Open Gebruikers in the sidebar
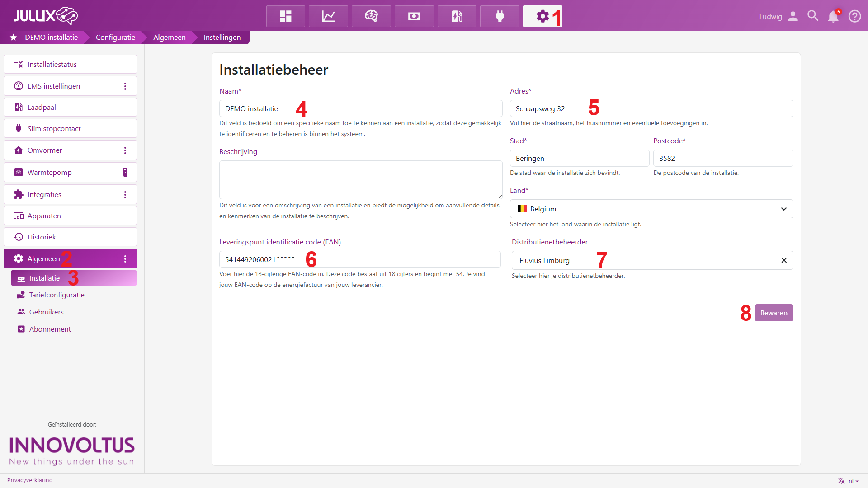 [46, 312]
